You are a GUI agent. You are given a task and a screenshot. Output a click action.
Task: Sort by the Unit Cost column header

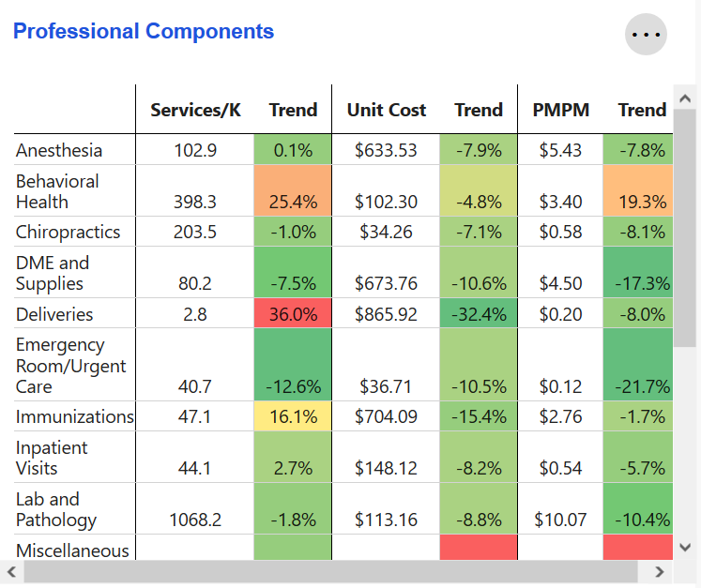point(386,110)
